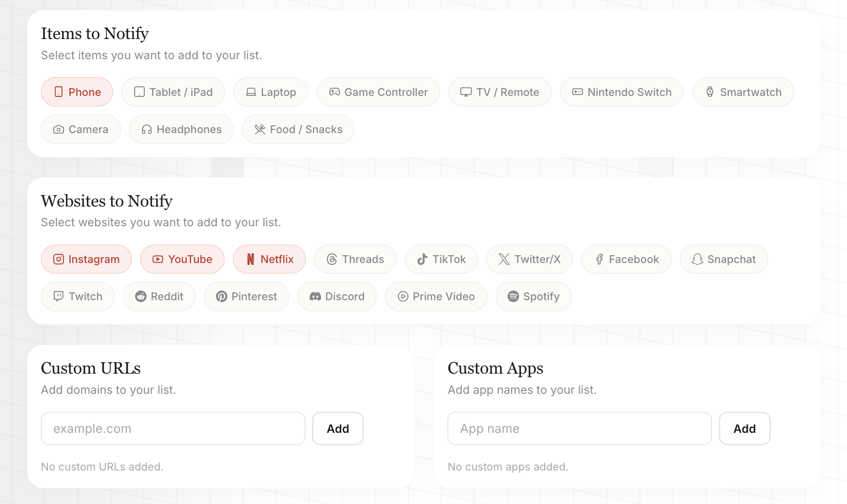Click the watch icon in Smartwatch chip
847x504 pixels.
[710, 92]
